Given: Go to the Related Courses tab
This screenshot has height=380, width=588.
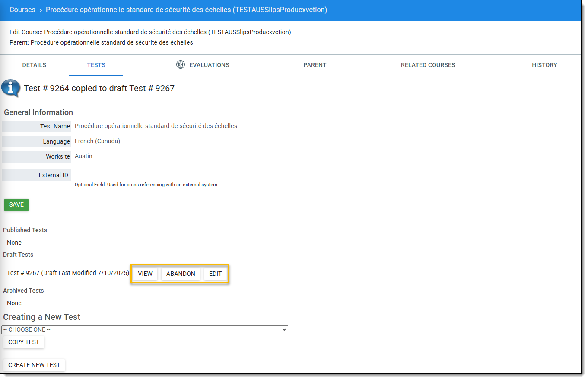Looking at the screenshot, I should pyautogui.click(x=428, y=65).
